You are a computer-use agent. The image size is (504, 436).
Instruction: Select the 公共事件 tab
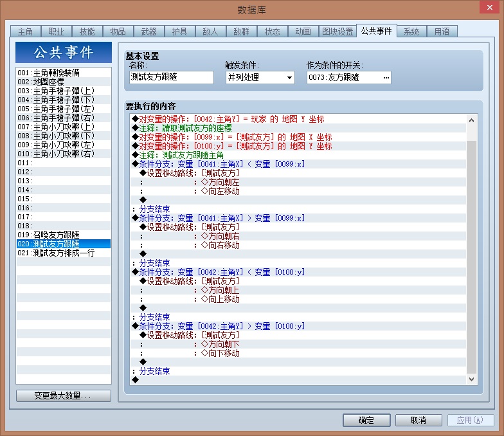coord(377,31)
